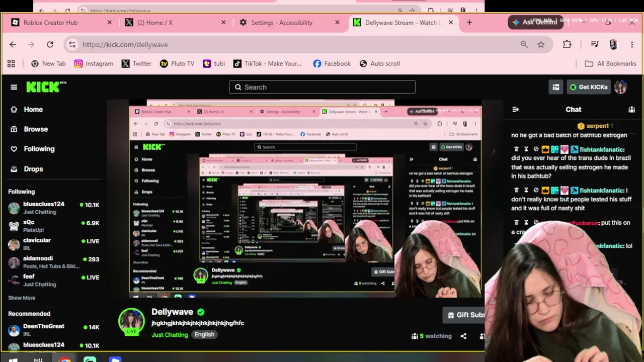
Task: Collapse the chat panel with arrow icon
Action: click(x=515, y=109)
